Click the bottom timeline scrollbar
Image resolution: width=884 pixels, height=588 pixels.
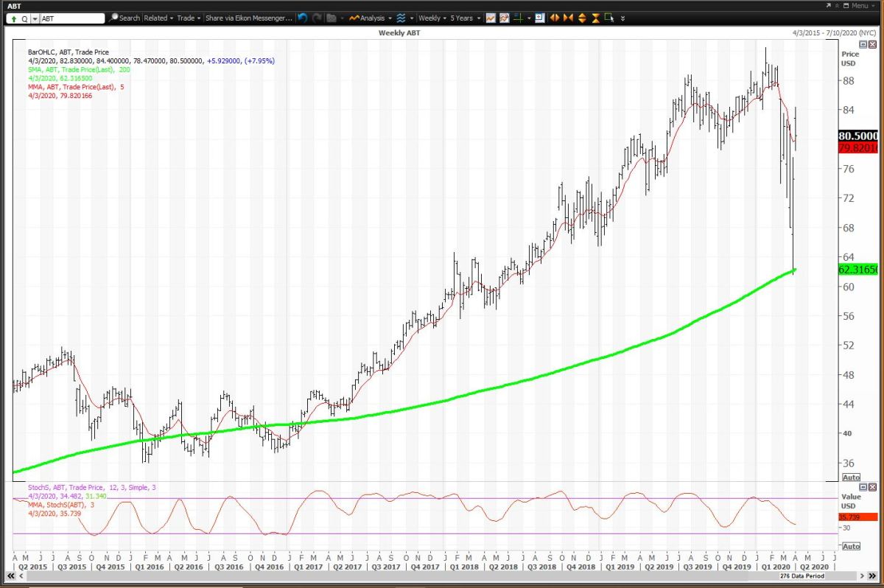(x=442, y=575)
